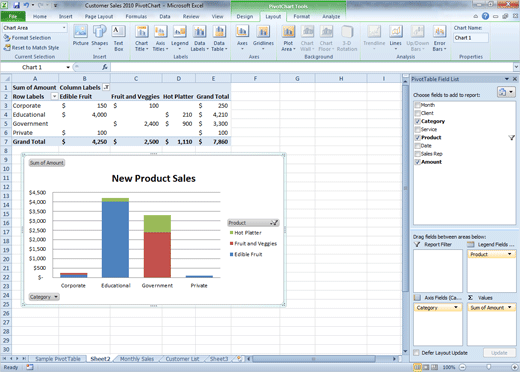Viewport: 520px width, 372px height.
Task: Enable Defer Layout Update checkbox
Action: (416, 353)
